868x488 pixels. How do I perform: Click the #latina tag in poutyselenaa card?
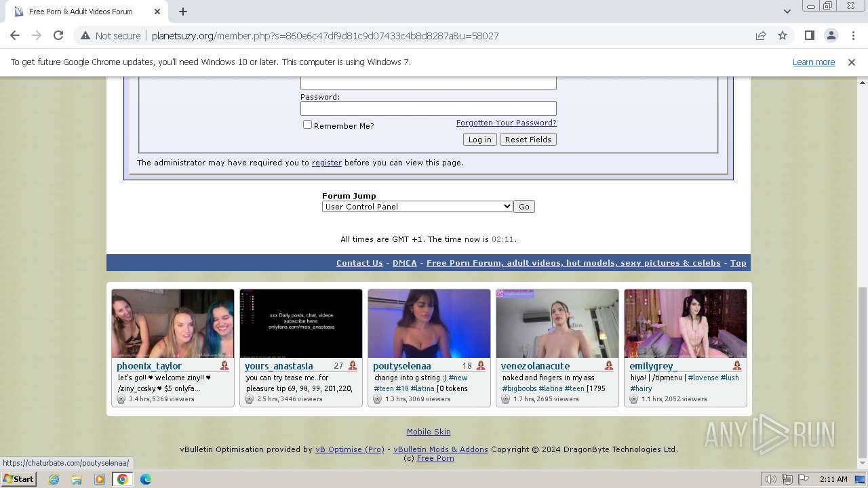(422, 388)
